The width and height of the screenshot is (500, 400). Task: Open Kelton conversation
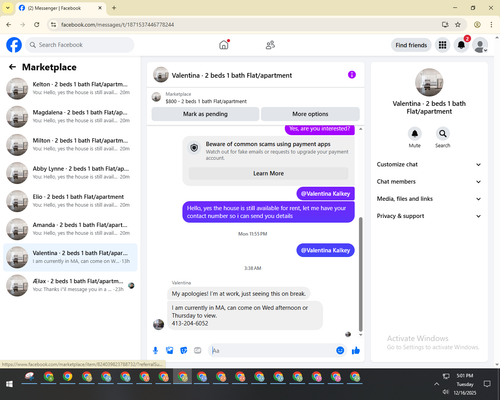pyautogui.click(x=70, y=88)
